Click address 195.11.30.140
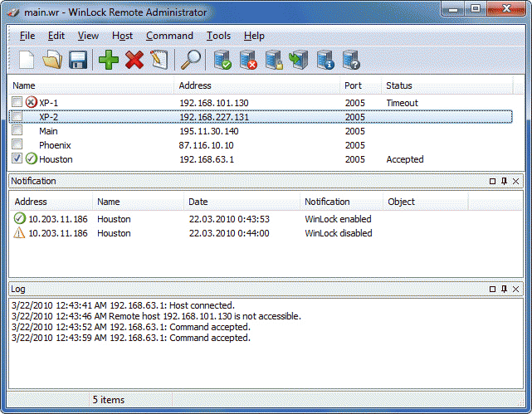 tap(209, 131)
